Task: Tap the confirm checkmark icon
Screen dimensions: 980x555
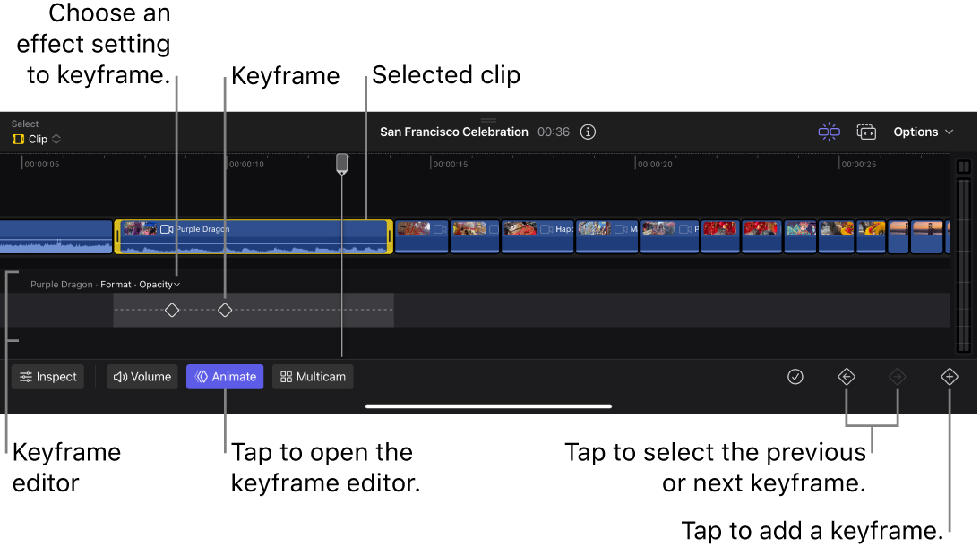Action: pos(795,376)
